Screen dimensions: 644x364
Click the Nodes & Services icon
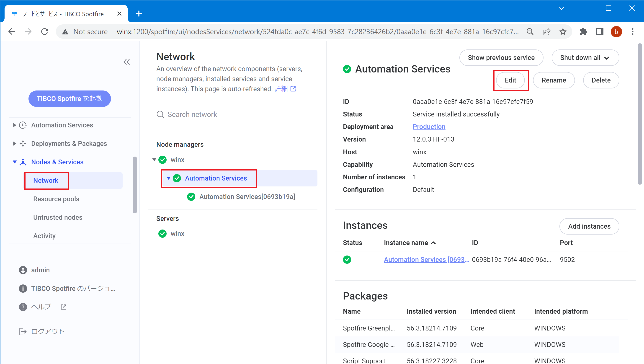tap(23, 162)
